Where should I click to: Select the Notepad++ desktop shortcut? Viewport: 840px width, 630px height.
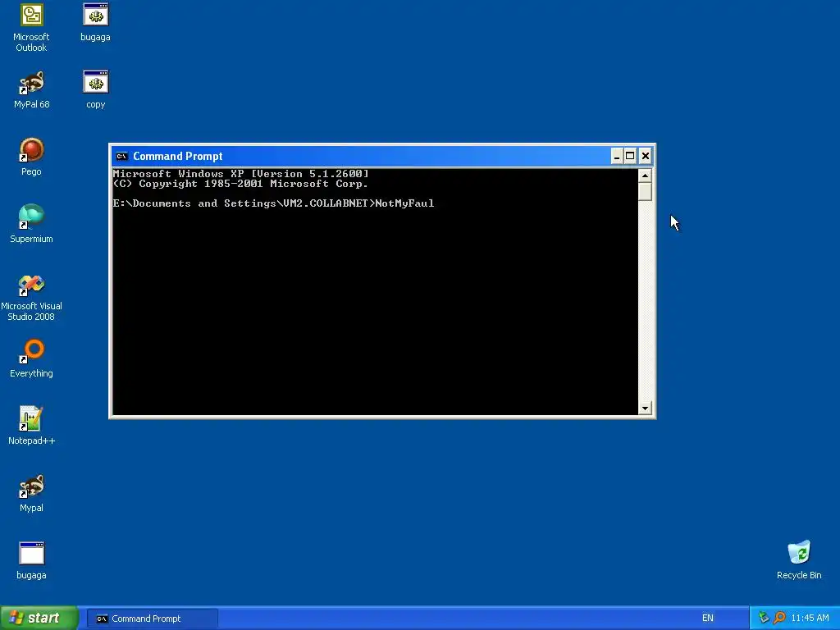31,426
